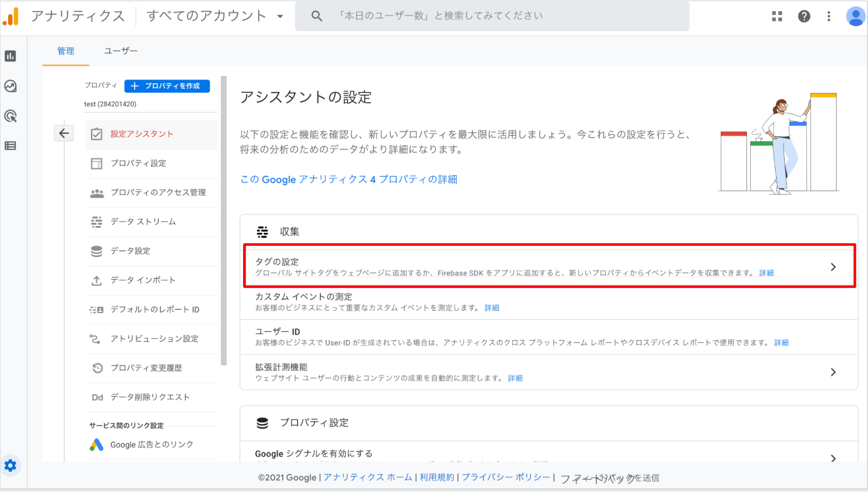Open the Google apps grid icon
Screen dimensions: 868x492
tap(777, 16)
